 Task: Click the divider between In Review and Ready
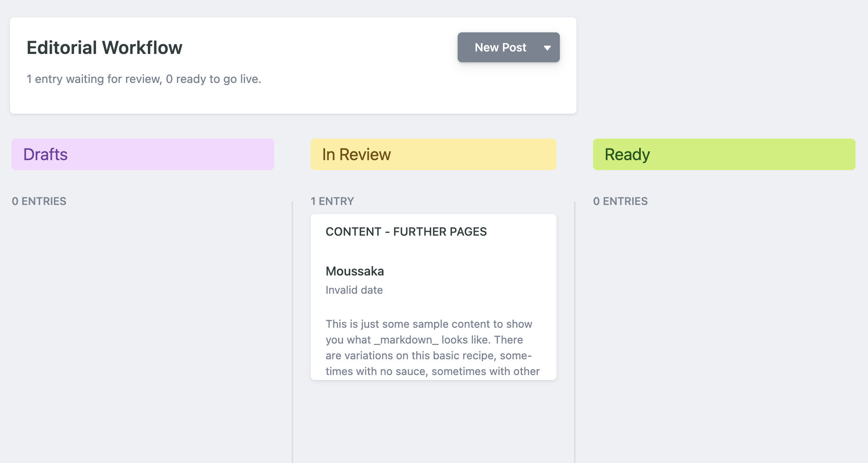click(575, 332)
